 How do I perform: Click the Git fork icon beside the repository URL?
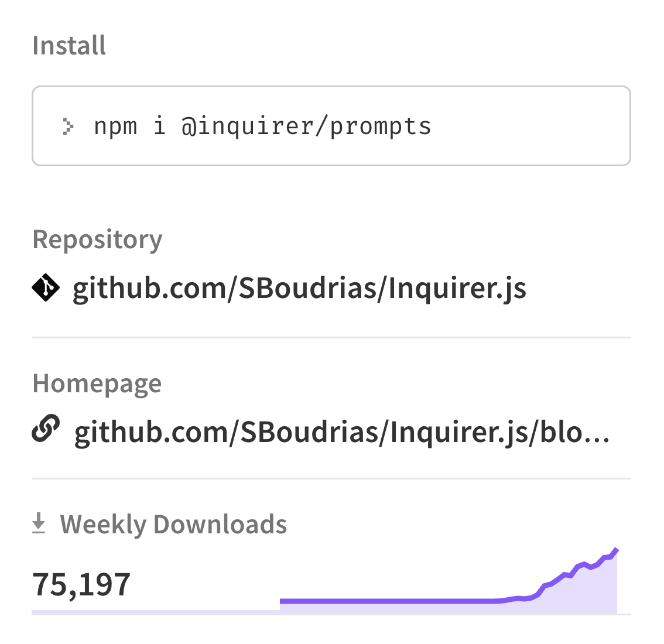(x=46, y=287)
